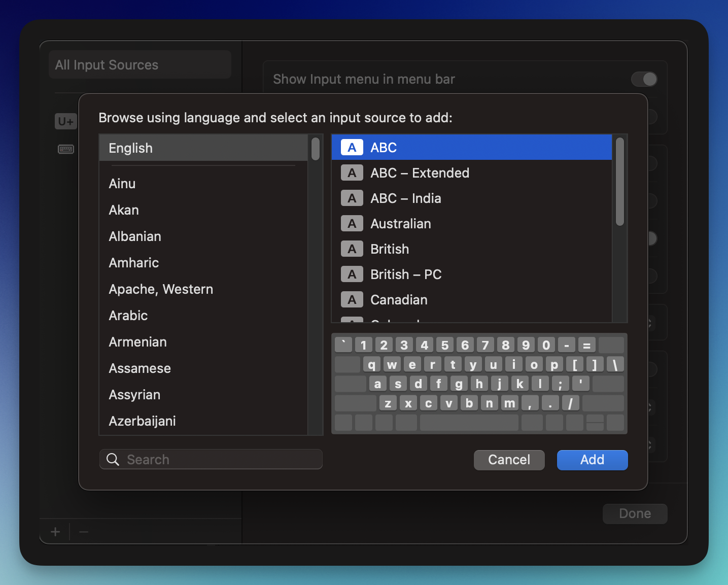Click the magnifying glass in the search field
This screenshot has width=728, height=585.
pos(113,459)
